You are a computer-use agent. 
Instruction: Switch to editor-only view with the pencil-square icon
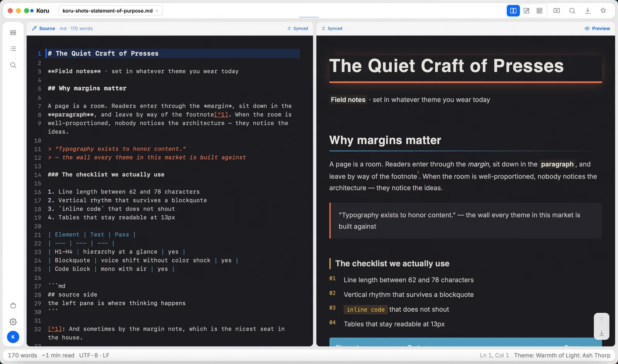526,11
